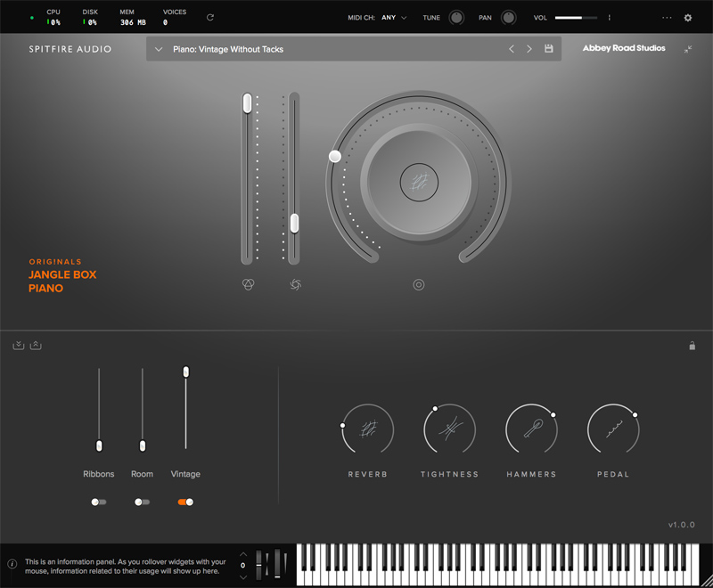Go to the next preset with the right arrow
Image resolution: width=713 pixels, height=588 pixels.
[x=530, y=50]
